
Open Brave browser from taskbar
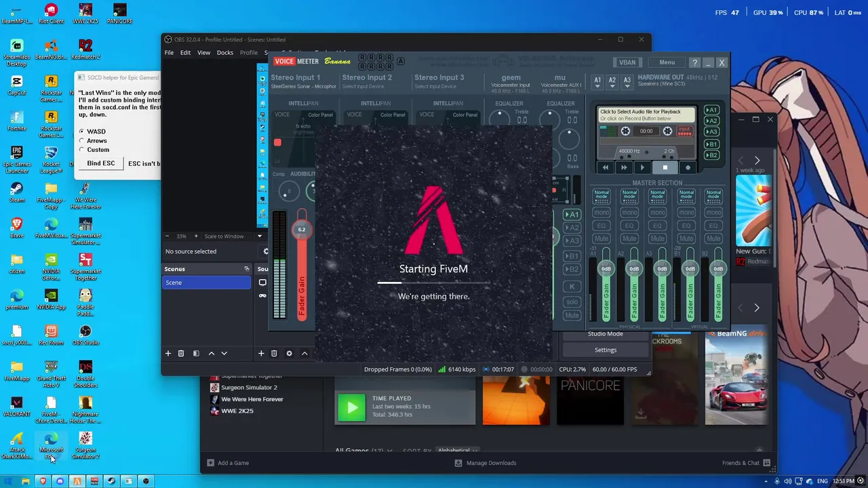click(x=43, y=481)
